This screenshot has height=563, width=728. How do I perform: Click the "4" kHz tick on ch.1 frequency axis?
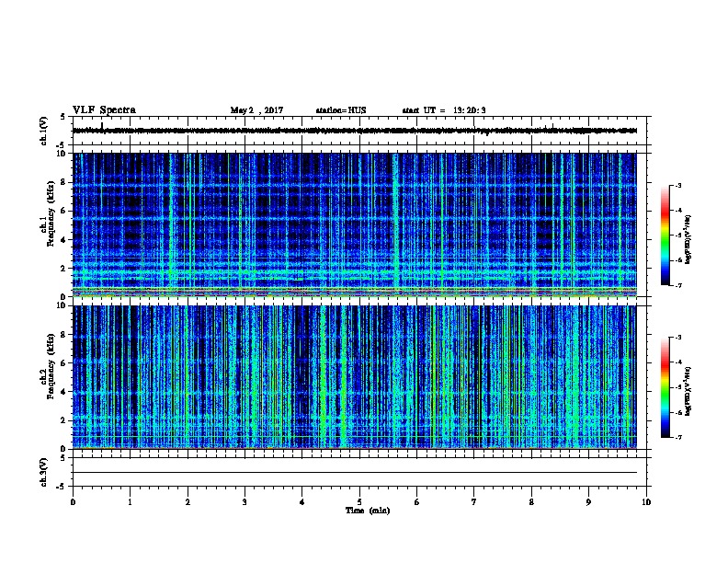click(63, 240)
